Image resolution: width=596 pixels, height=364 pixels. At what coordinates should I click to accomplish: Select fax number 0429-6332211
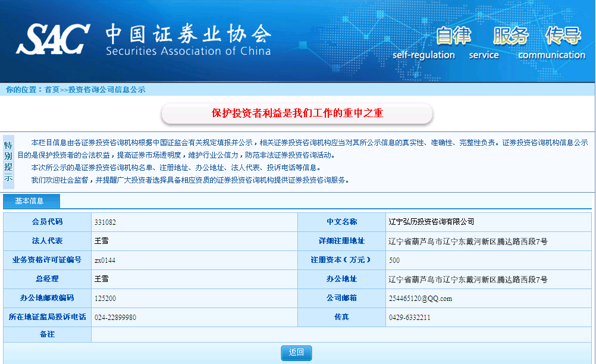click(409, 317)
